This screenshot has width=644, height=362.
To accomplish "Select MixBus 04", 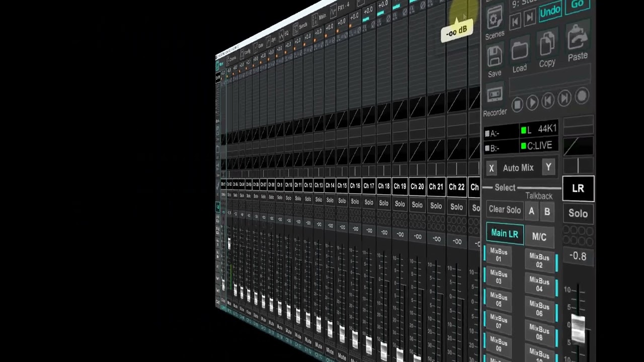I will click(x=539, y=284).
